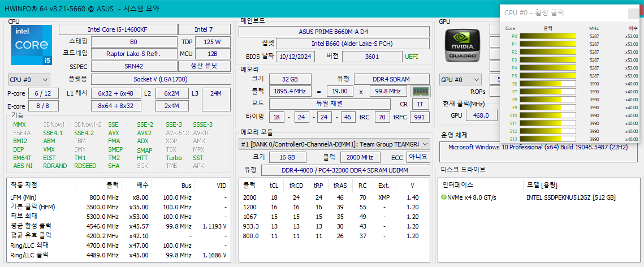Click INTEL SSDPEKNU512GZ [512 GB] drive entry
Screen dimensions: 644x267
tap(571, 197)
